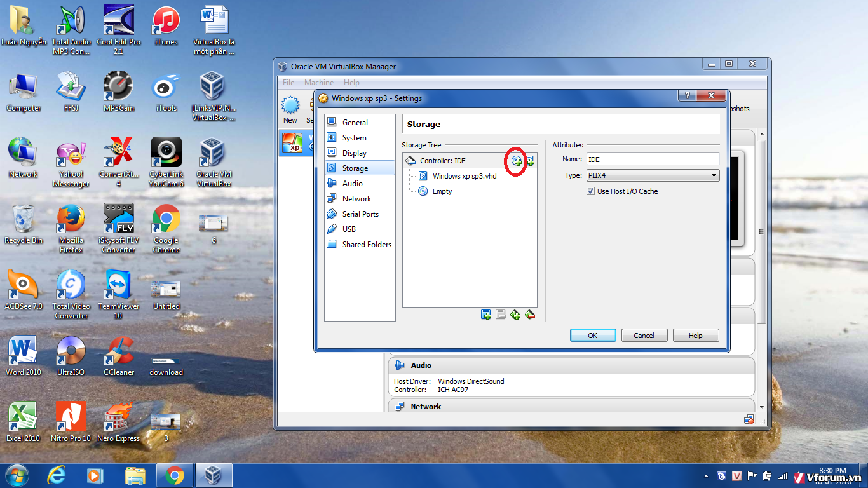Open UltraISO desktop shortcut
868x488 pixels.
[x=71, y=356]
